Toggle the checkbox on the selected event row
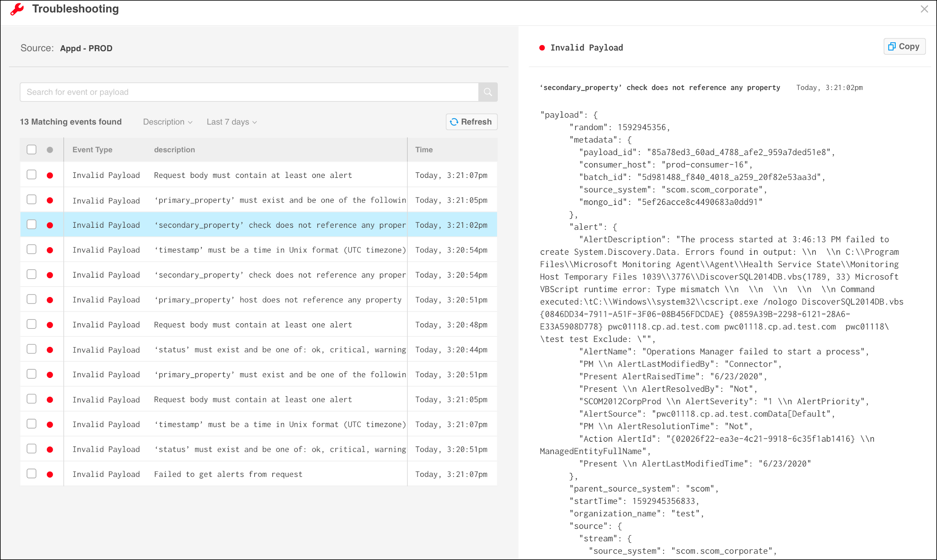Viewport: 937px width, 560px height. (32, 225)
